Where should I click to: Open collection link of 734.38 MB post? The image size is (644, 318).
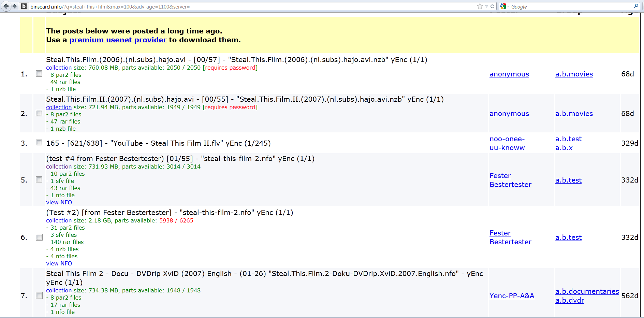(59, 290)
